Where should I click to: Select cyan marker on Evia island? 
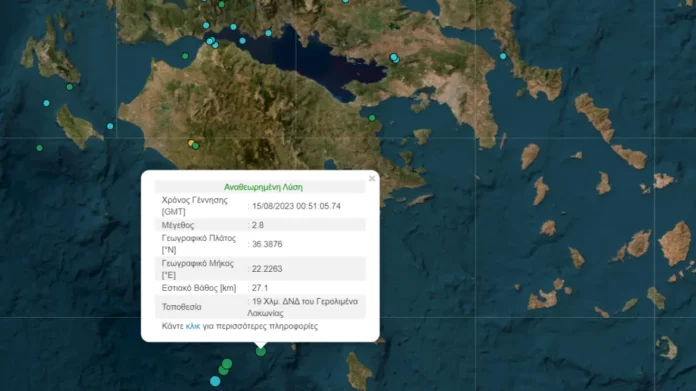503,56
